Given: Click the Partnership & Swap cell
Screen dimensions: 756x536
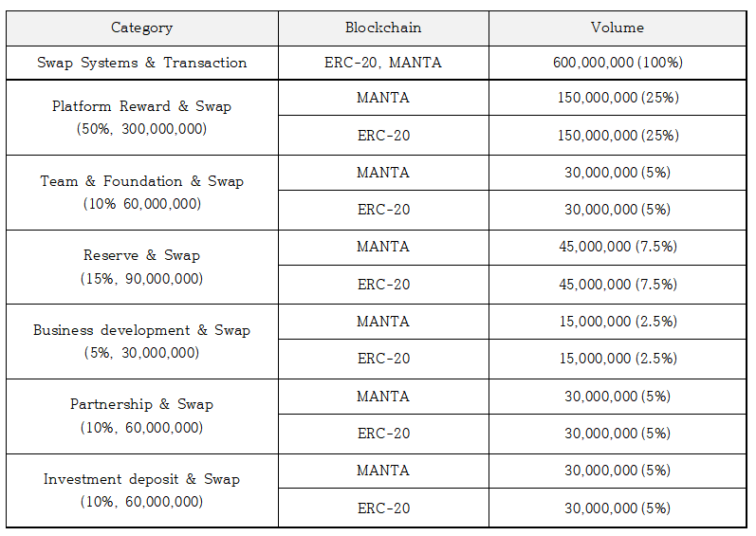Looking at the screenshot, I should pyautogui.click(x=142, y=416).
